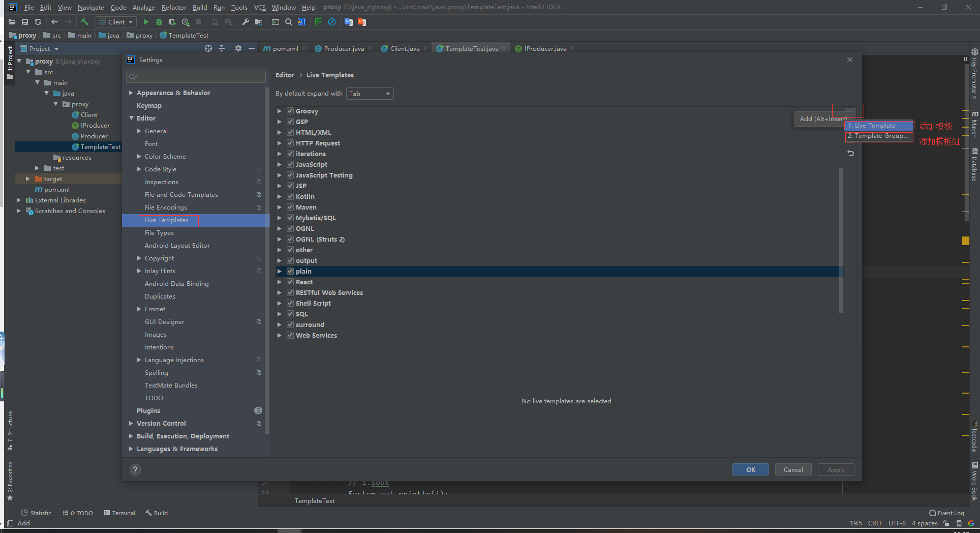Expand the Appearance & Behavior settings section
This screenshot has height=533, width=980.
pos(131,93)
